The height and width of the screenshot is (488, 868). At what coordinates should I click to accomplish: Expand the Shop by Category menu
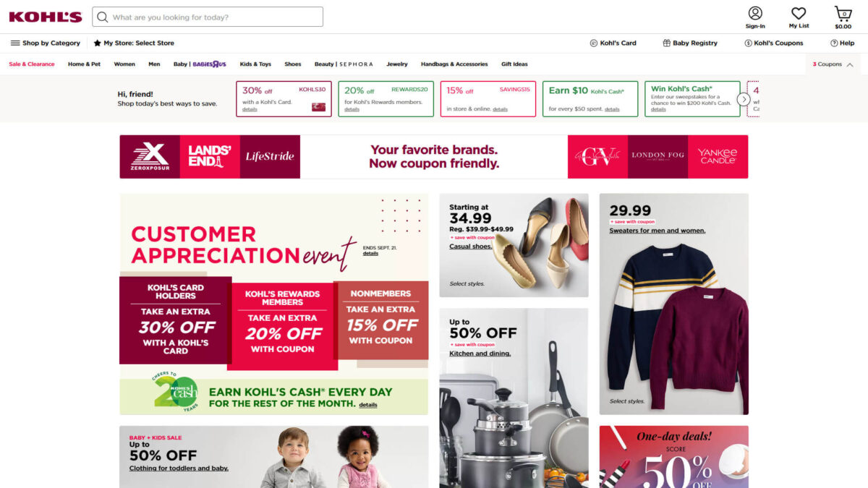[46, 43]
